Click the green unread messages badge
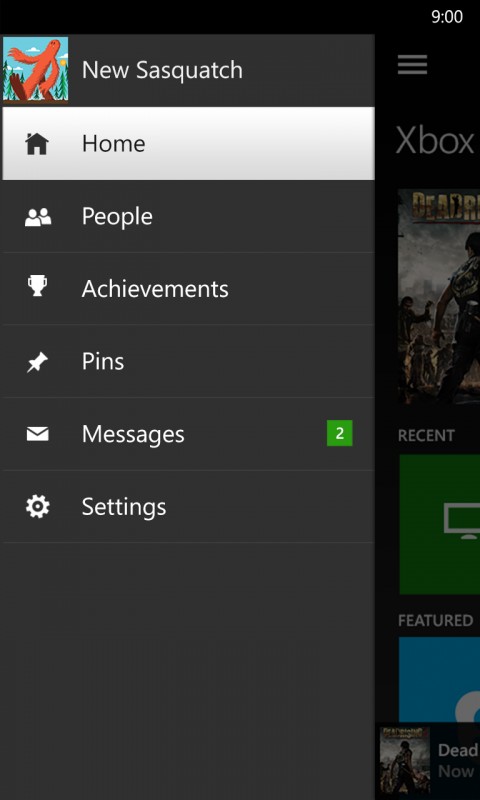This screenshot has width=480, height=800. click(x=340, y=433)
